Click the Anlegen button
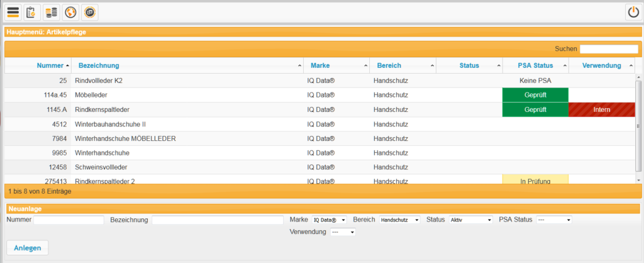The height and width of the screenshot is (263, 644). point(28,248)
